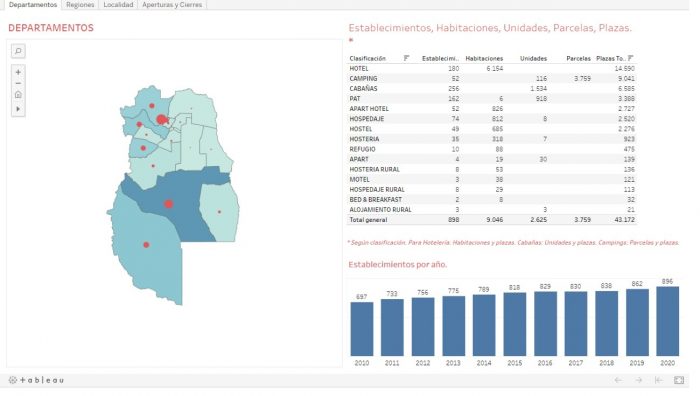Click the Parcelas column header

coord(578,58)
